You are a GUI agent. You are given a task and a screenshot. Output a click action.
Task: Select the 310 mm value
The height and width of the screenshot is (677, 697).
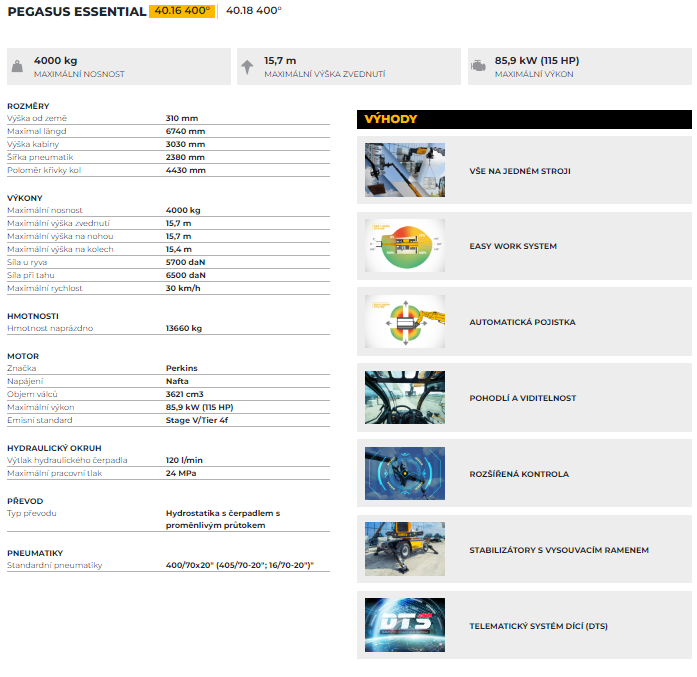pos(182,118)
